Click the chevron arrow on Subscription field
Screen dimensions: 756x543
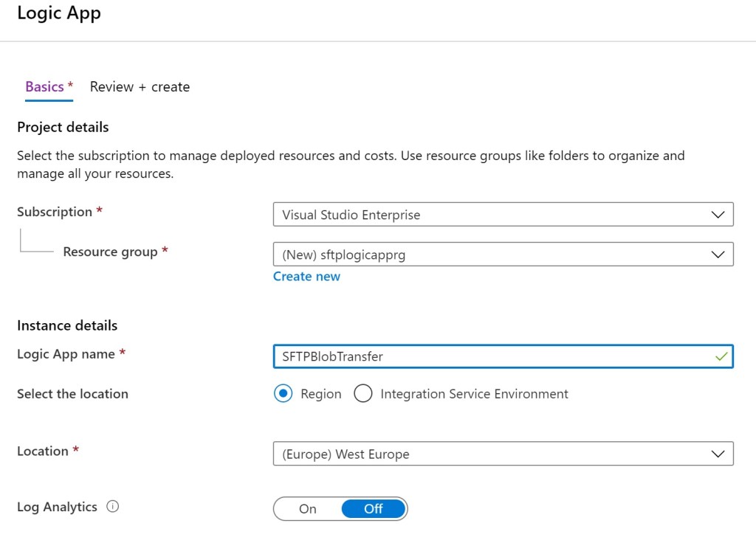(718, 215)
